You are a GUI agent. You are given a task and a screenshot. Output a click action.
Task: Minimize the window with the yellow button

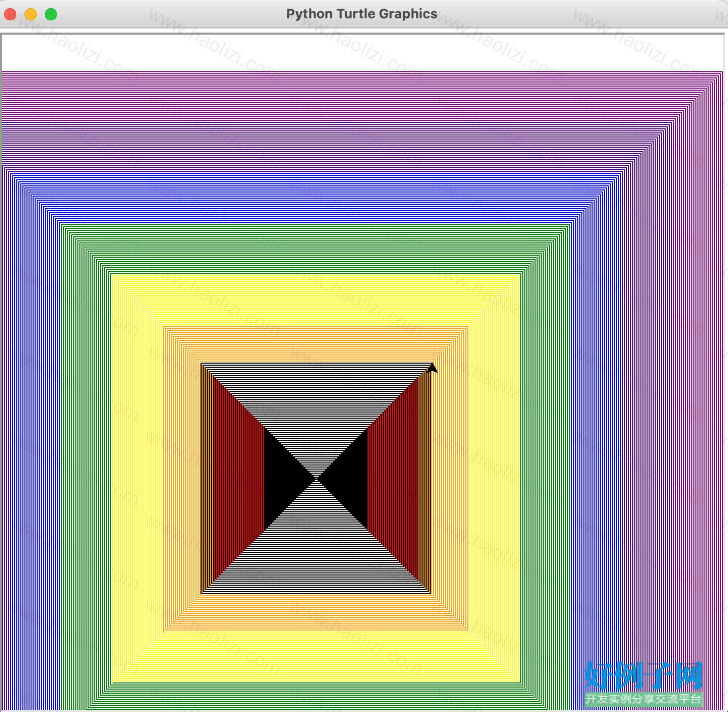coord(31,14)
